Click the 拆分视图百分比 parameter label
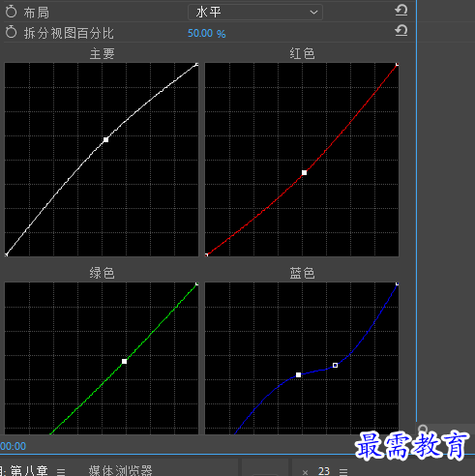 pos(69,33)
